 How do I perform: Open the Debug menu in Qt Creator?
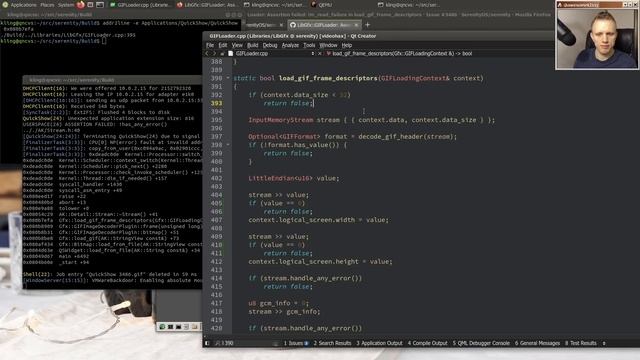(270, 45)
